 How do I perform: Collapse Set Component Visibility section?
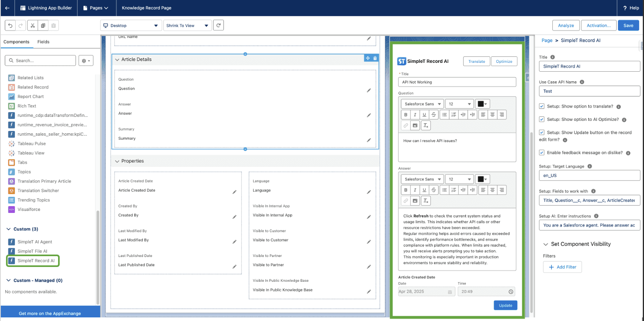pos(545,244)
